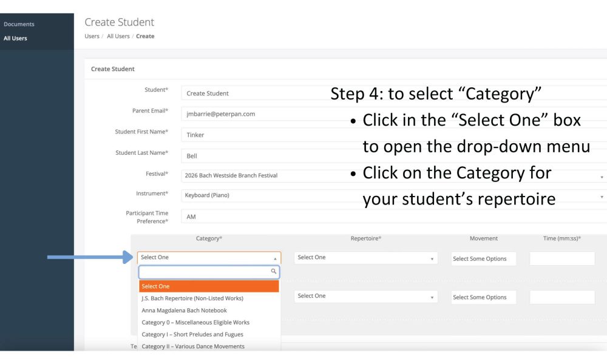Pick 'Category 0 – Miscellaneous Eligible Works'

tap(195, 323)
